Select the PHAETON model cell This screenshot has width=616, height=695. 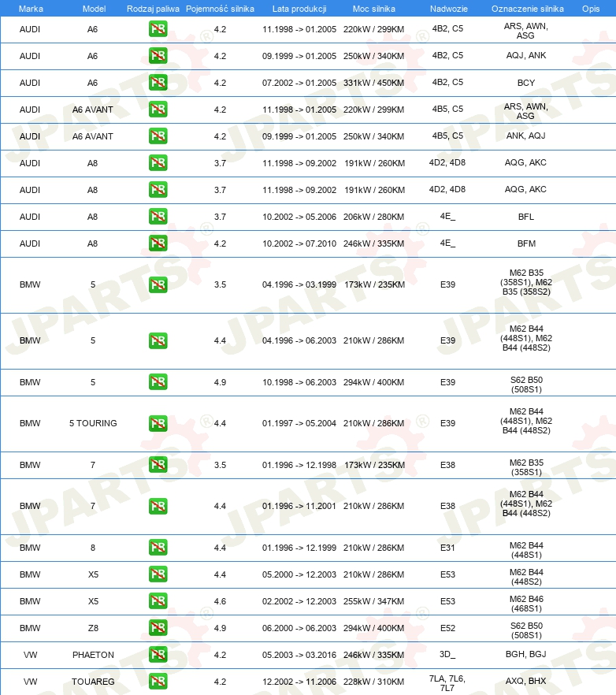tap(93, 655)
